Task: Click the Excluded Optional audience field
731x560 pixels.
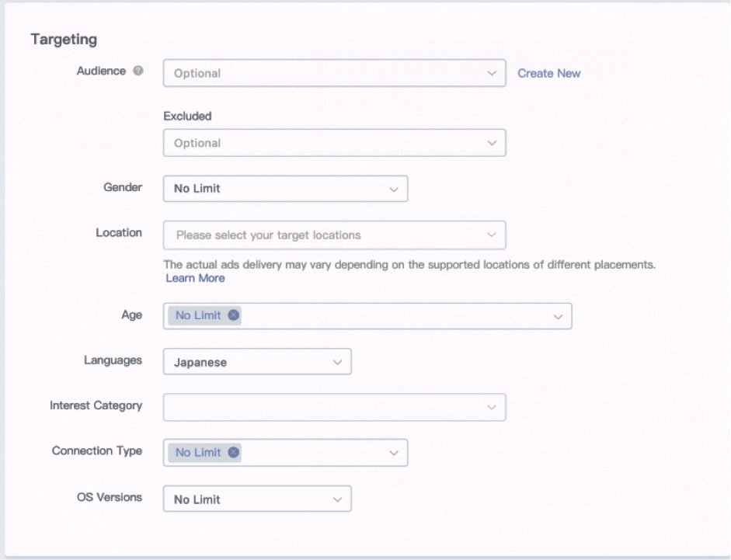Action: (x=326, y=143)
